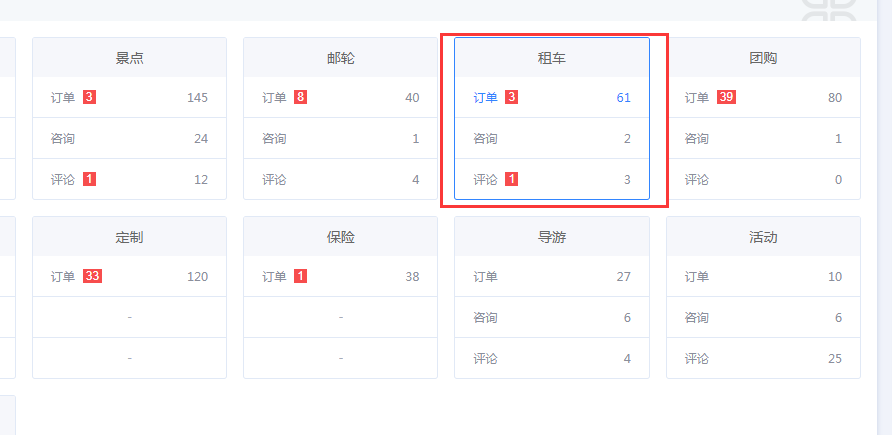
Task: Click the 定制 card header
Action: [129, 238]
